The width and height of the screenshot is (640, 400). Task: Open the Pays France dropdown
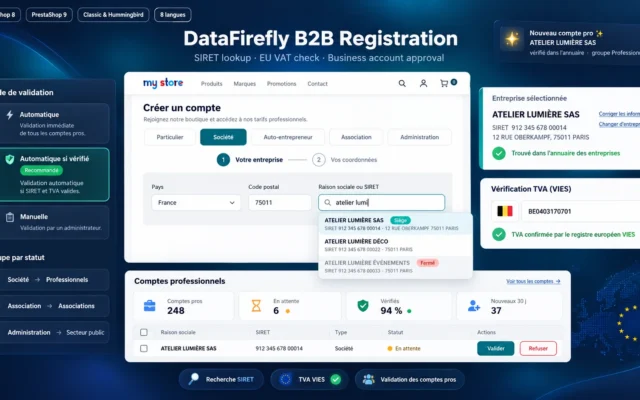(196, 202)
